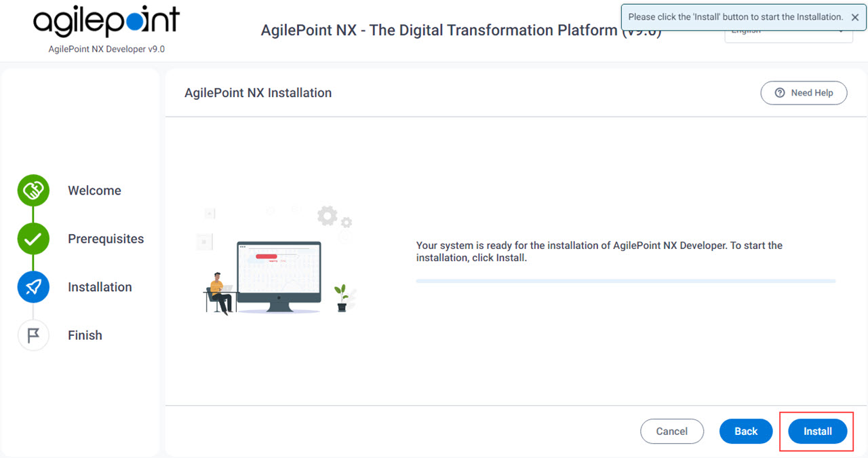868x458 pixels.
Task: Go to the Prerequisites step label
Action: pos(106,239)
